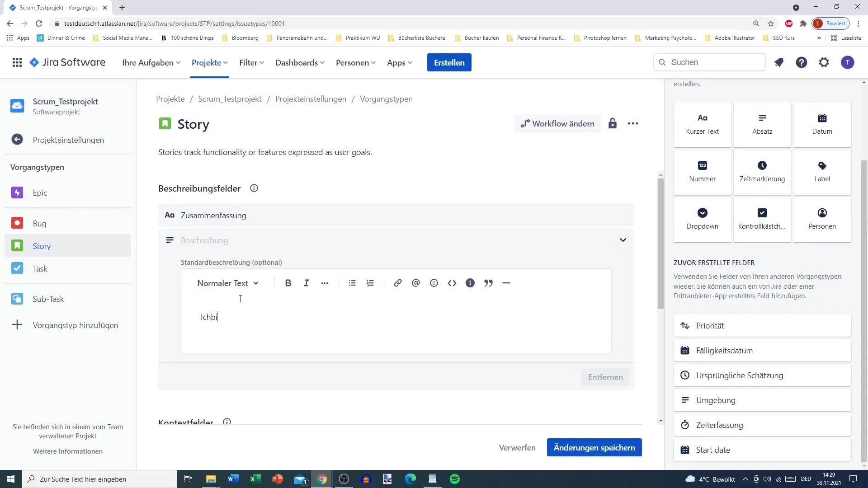Select Task issue type
Screen dimensions: 868x488
68,268
